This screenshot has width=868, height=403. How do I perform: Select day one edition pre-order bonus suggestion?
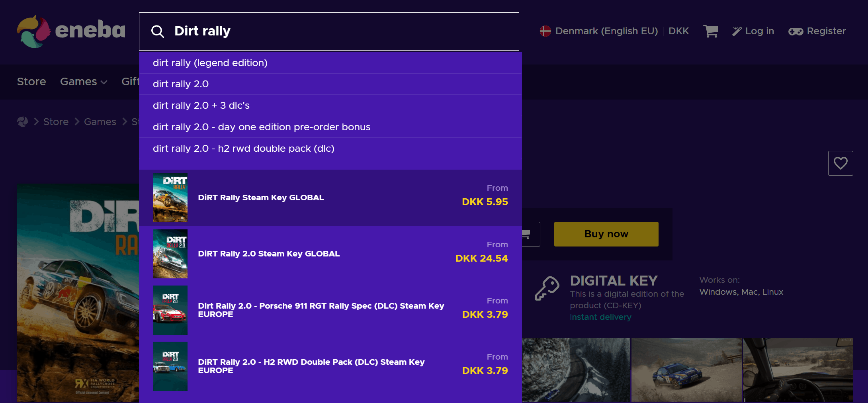[x=330, y=127]
